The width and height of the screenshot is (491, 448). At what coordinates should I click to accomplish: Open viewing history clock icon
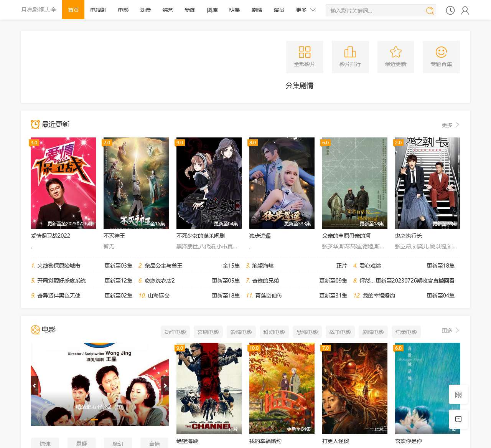(450, 10)
